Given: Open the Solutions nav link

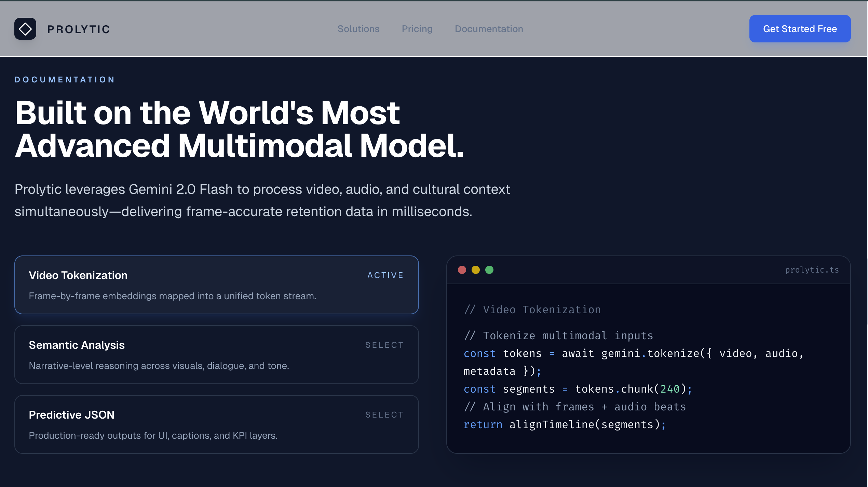Looking at the screenshot, I should [358, 29].
